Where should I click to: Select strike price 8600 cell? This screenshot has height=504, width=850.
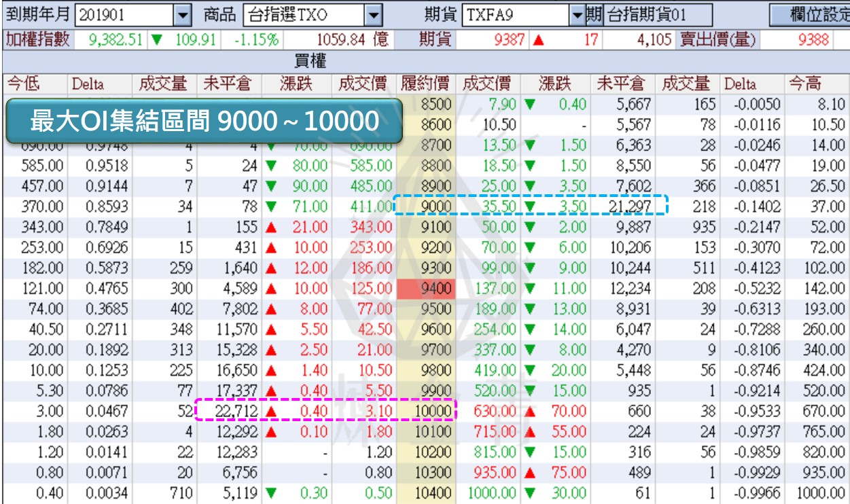[426, 125]
